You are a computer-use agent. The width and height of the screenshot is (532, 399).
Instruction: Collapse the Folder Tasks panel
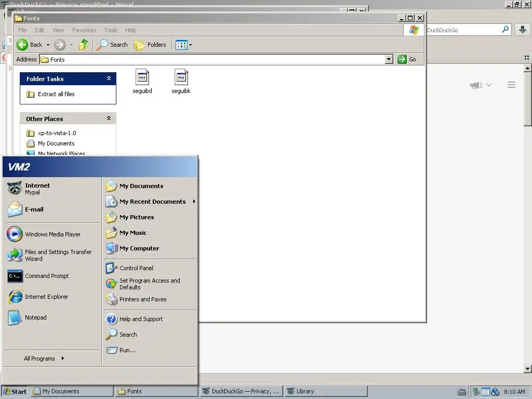109,78
